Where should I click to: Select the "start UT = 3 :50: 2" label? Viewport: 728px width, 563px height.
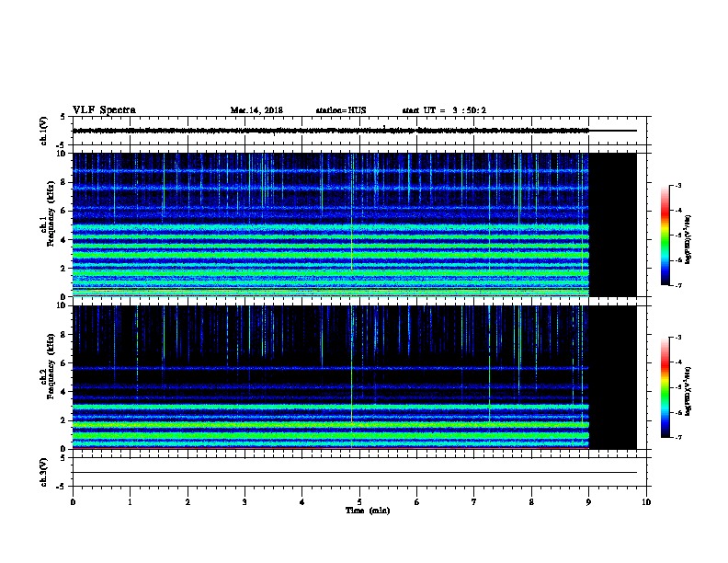[x=444, y=110]
